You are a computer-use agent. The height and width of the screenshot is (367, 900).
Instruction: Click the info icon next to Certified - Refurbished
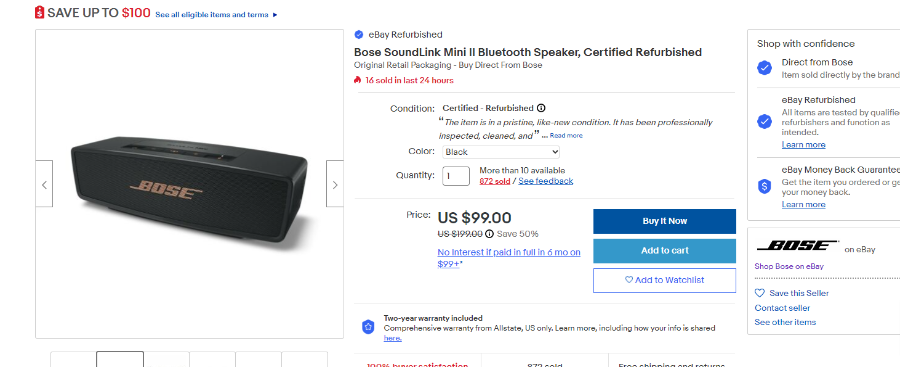pos(541,108)
